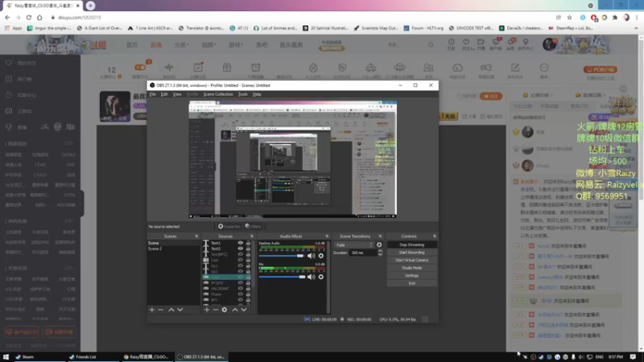Mute Desktop Audio speaker icon
644x362 pixels.
(x=312, y=256)
